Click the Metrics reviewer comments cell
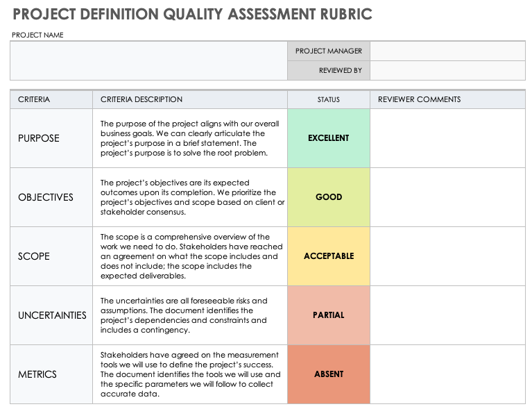This screenshot has width=532, height=409. (x=447, y=374)
